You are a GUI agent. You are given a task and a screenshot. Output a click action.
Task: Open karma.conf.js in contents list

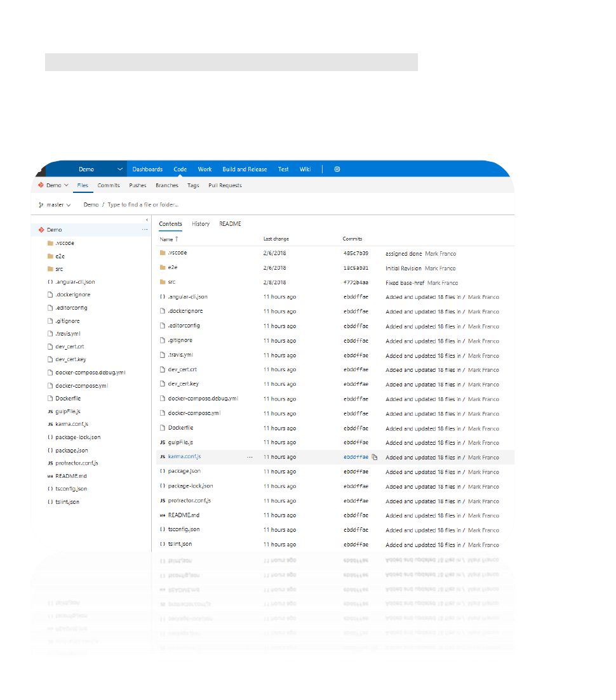tap(184, 457)
